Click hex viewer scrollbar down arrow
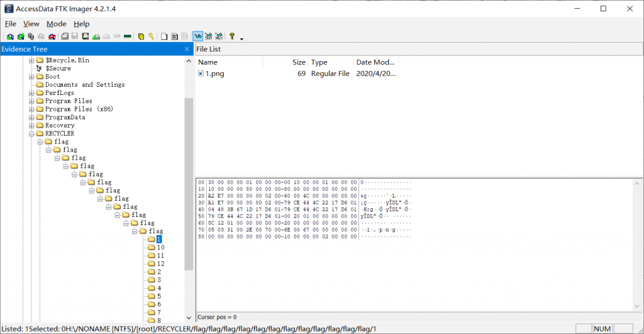 (x=637, y=306)
